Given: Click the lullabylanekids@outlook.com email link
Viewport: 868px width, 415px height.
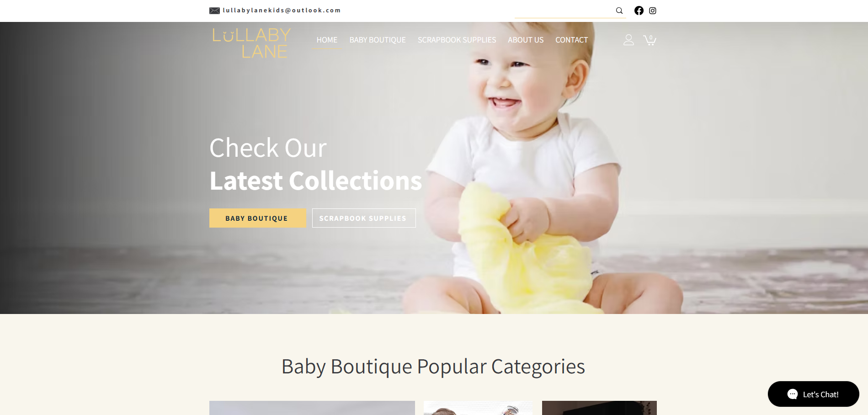Looking at the screenshot, I should coord(282,11).
